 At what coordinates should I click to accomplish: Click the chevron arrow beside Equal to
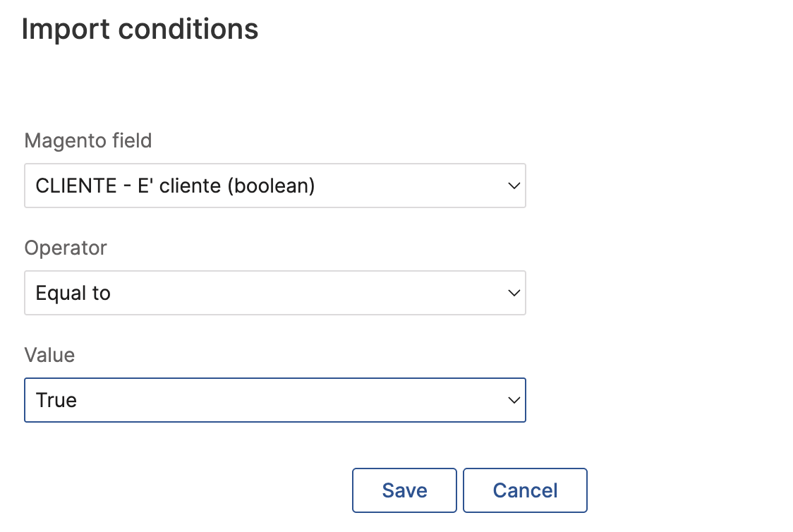pos(514,293)
